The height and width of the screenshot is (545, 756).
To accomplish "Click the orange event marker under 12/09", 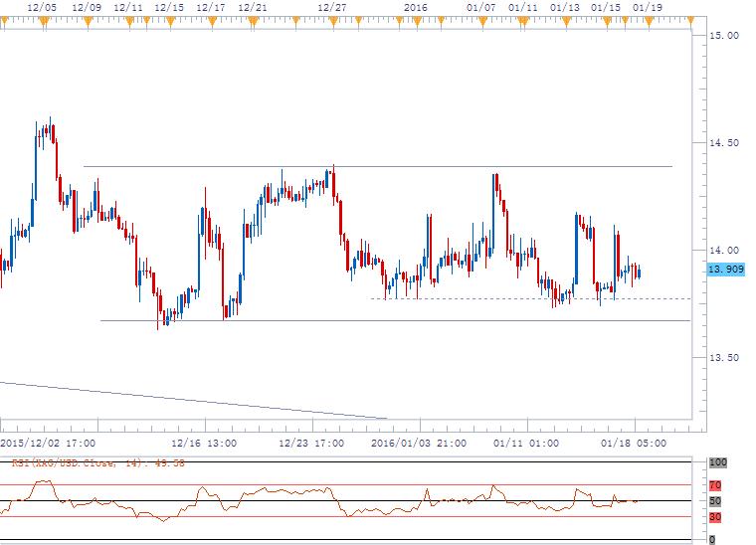I will (x=88, y=21).
